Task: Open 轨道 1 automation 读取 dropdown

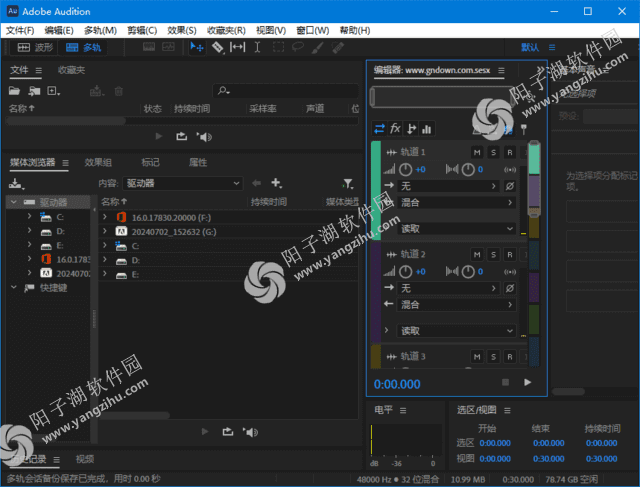Action: pyautogui.click(x=456, y=229)
